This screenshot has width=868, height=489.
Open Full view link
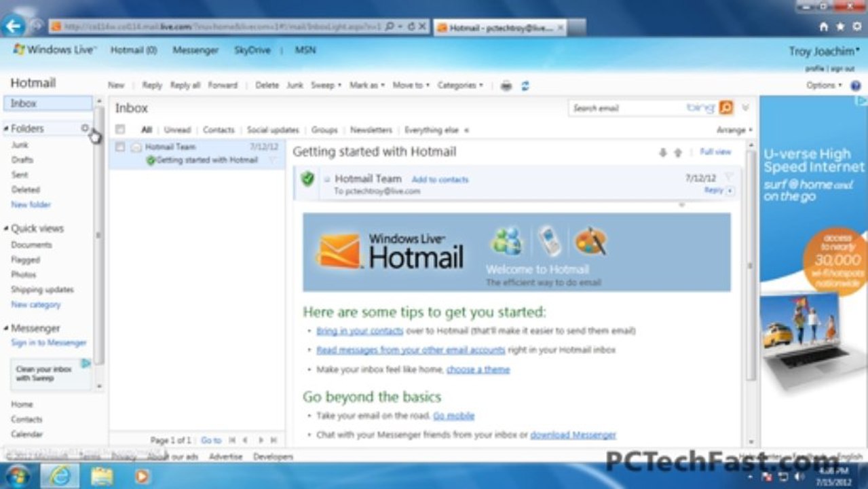[715, 152]
